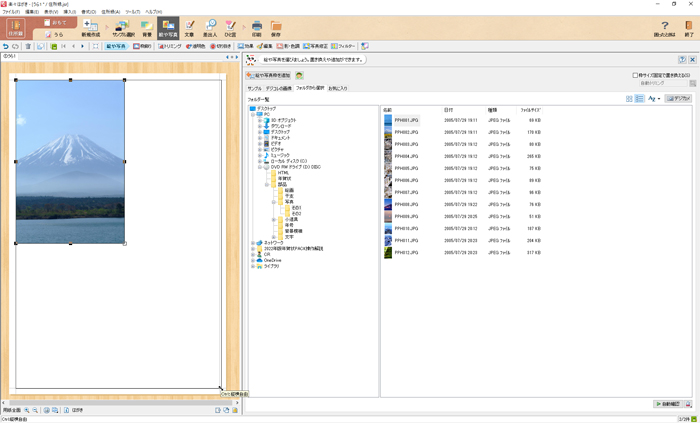Select the PPH003.JPG file in list
Viewport: 700px width, 423px height.
click(x=406, y=144)
